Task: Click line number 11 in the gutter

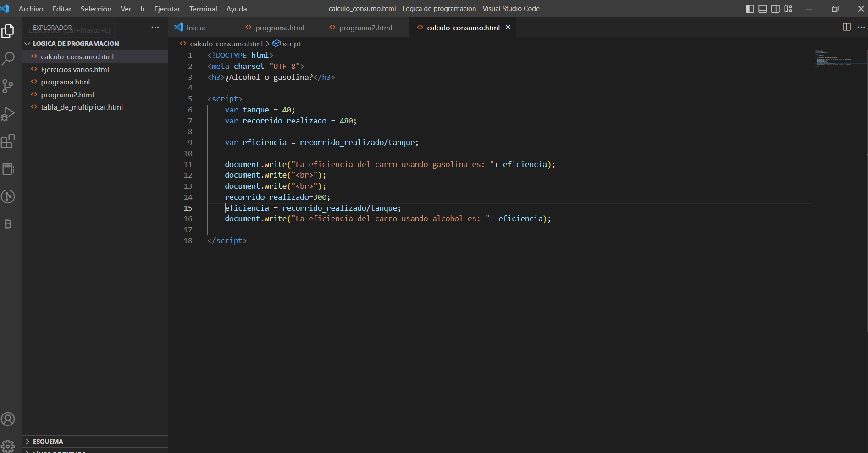Action: (188, 164)
